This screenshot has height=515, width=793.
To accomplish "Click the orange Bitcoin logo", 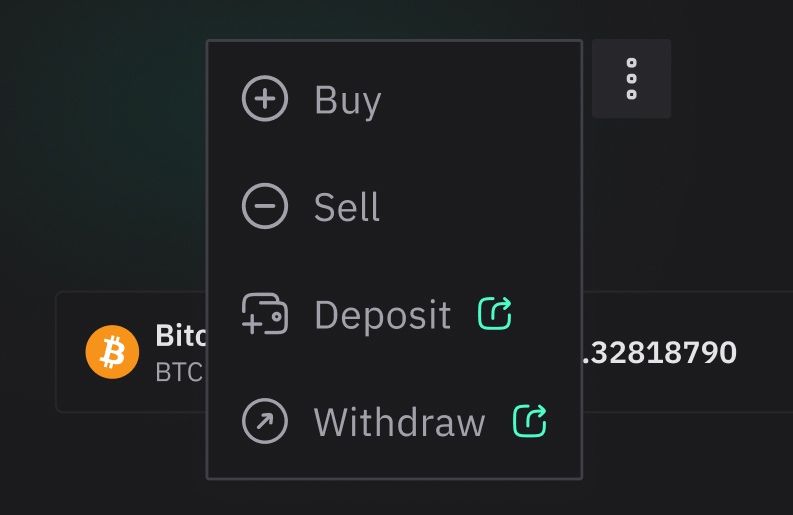I will pos(112,352).
